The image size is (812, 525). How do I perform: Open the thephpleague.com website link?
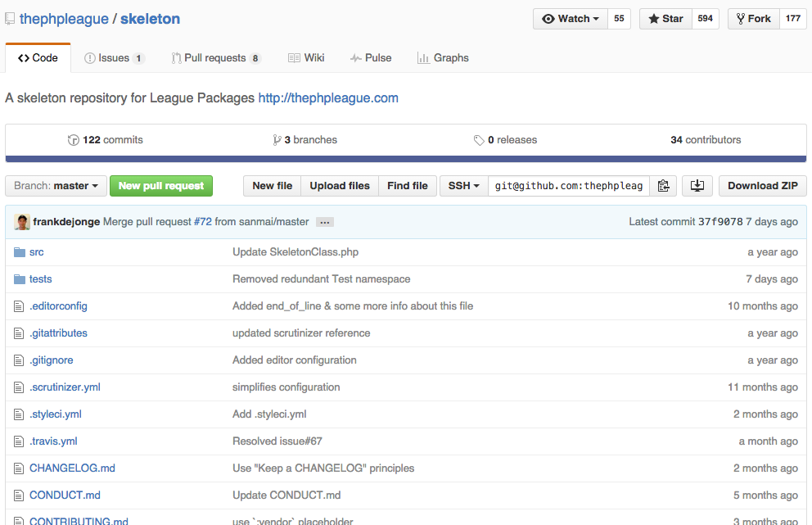pos(328,98)
